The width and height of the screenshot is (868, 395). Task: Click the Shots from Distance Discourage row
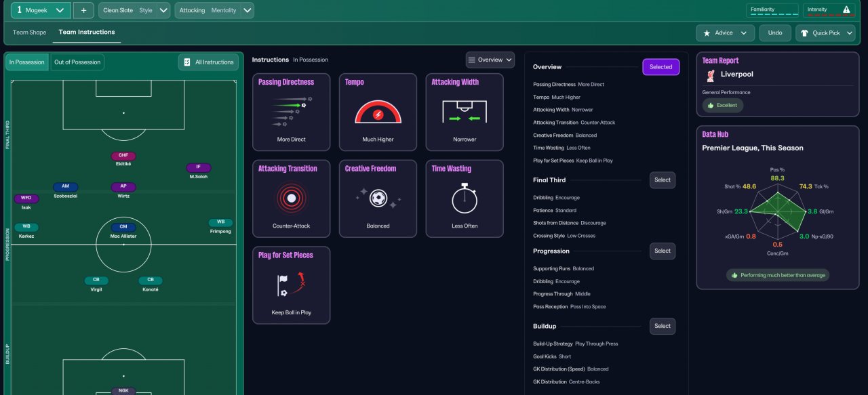570,223
